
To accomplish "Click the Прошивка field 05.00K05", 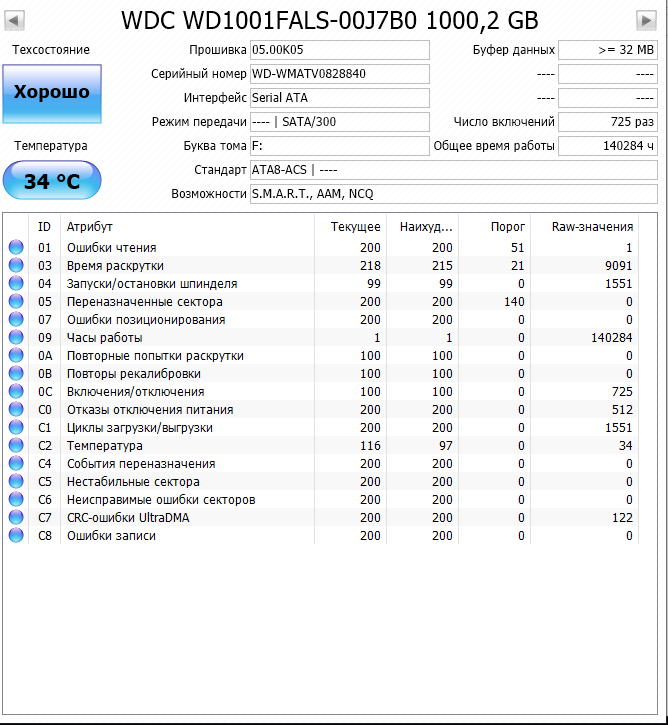I will 340,50.
